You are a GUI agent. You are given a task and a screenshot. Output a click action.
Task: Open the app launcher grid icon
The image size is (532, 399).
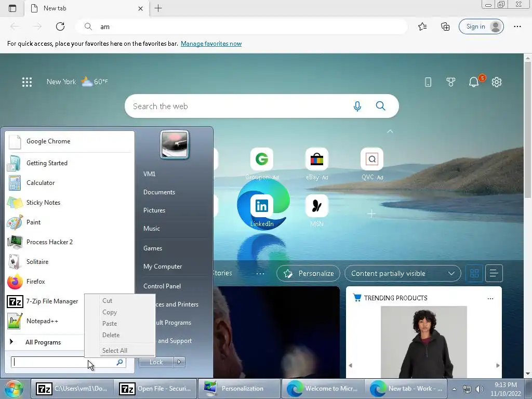[27, 82]
